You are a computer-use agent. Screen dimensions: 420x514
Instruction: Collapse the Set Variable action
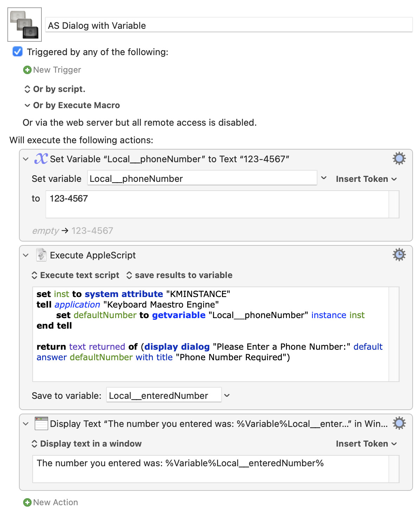coord(26,159)
